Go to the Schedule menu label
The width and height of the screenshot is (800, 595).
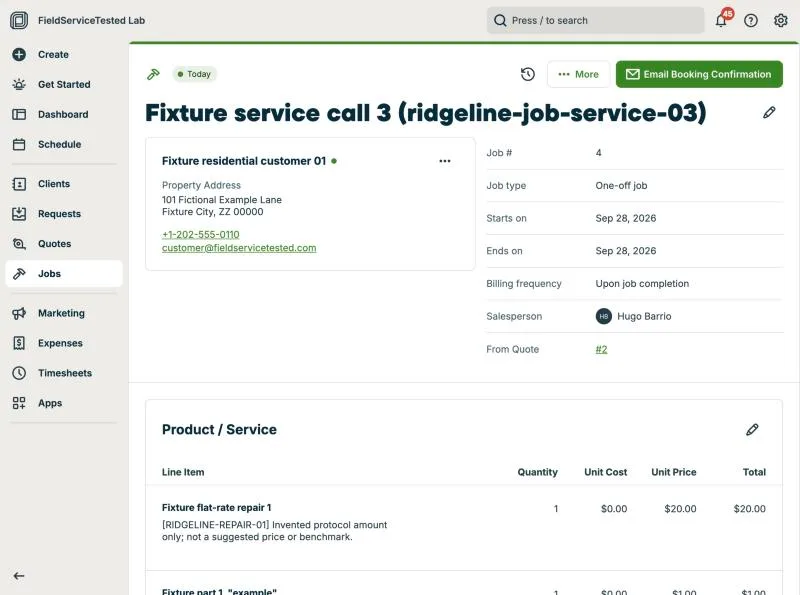pos(60,144)
